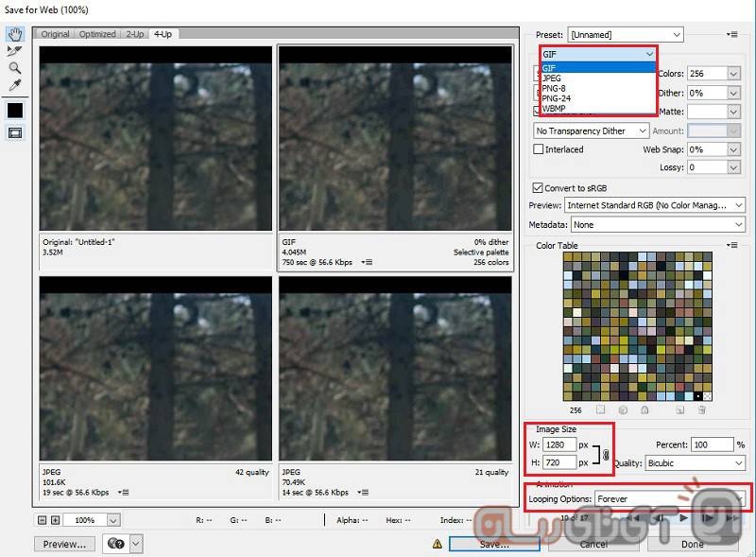The height and width of the screenshot is (557, 756).
Task: Click the black eyedropper color swatch
Action: point(15,110)
